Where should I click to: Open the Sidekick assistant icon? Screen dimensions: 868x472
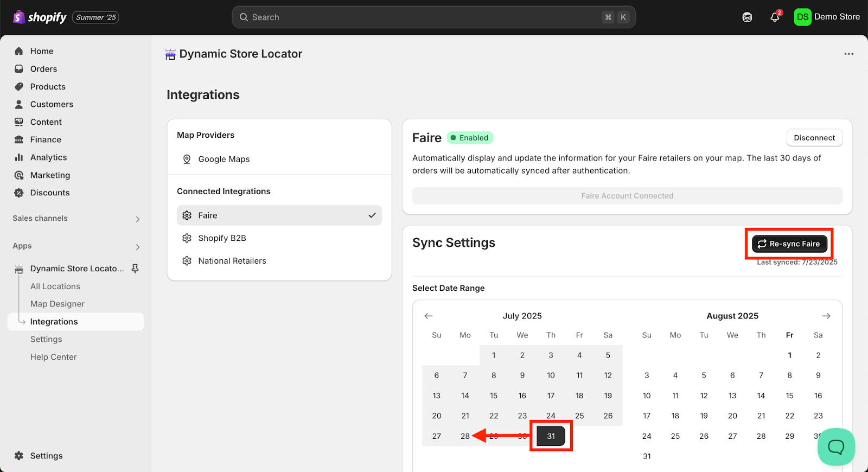click(747, 17)
